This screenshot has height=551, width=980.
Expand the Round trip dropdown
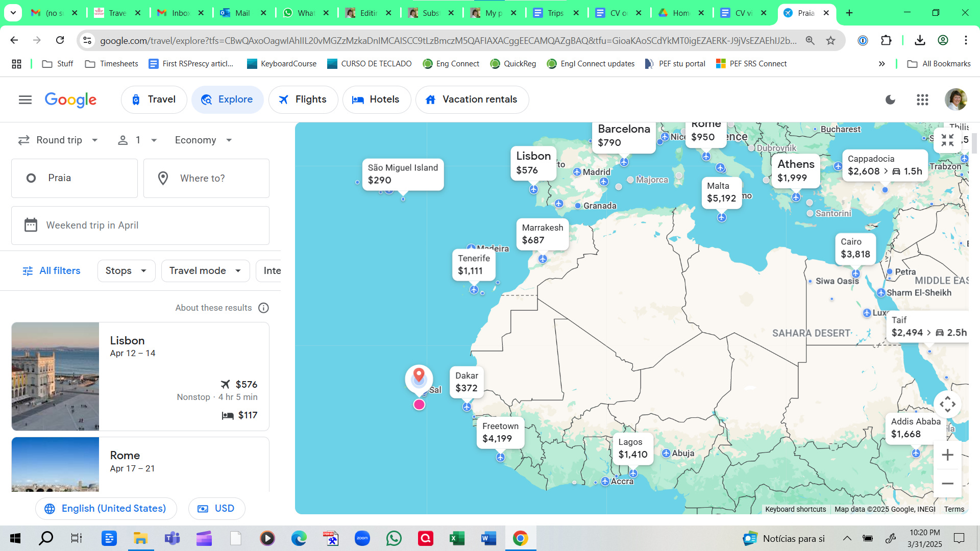(x=58, y=140)
